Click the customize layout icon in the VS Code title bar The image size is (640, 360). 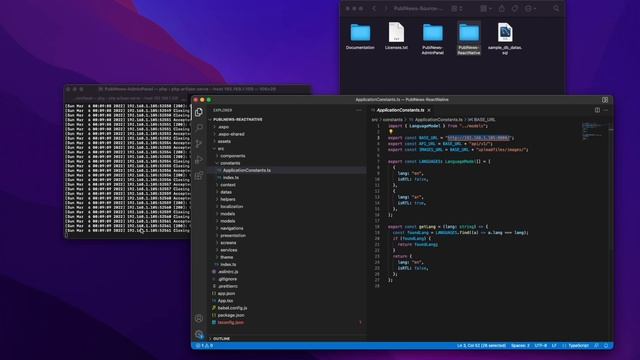(605, 100)
